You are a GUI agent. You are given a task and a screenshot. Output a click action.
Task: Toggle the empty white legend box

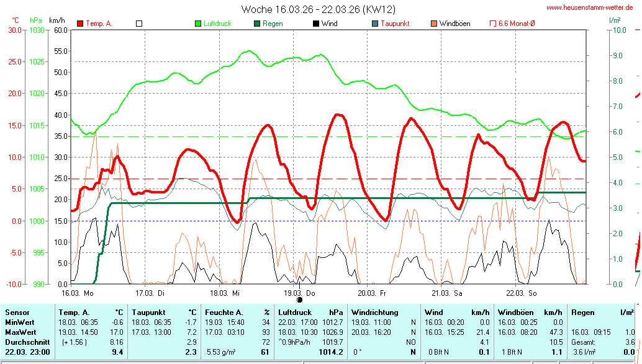point(139,24)
